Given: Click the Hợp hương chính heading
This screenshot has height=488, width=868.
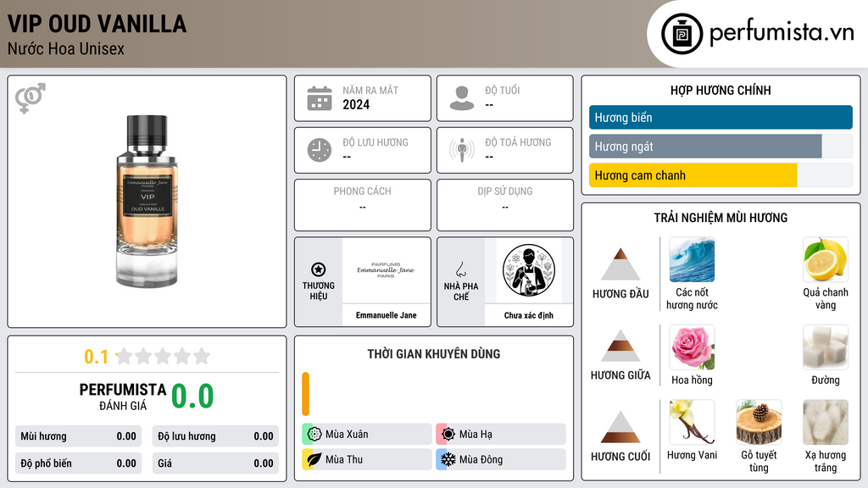Looking at the screenshot, I should (721, 90).
